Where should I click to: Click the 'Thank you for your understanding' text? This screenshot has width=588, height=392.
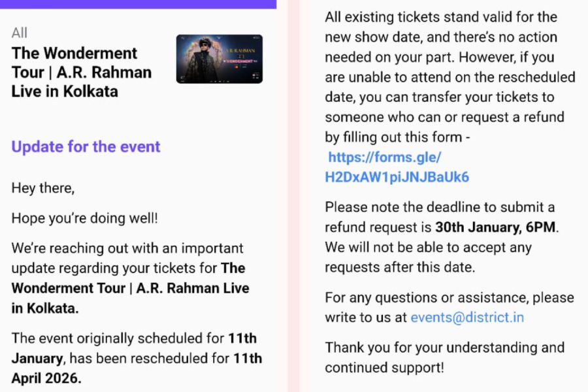coord(444,348)
